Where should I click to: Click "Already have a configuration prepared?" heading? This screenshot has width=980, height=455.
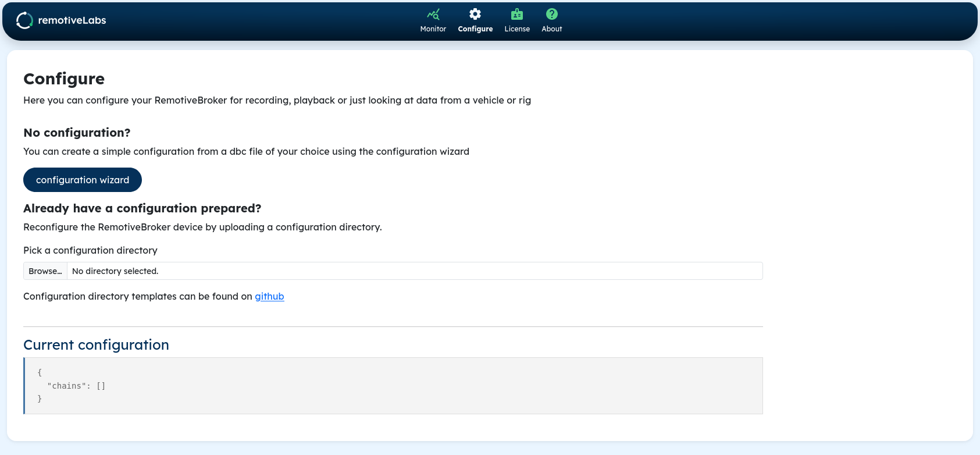pos(142,208)
